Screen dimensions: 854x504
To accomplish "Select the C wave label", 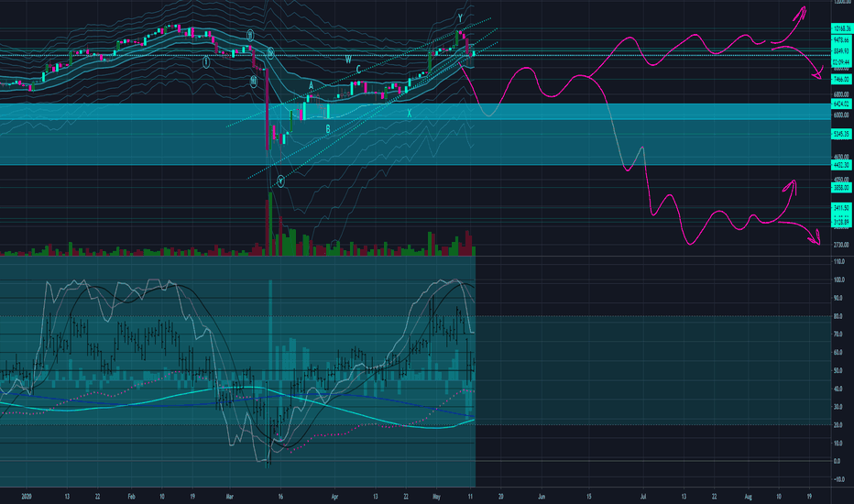I will pyautogui.click(x=358, y=70).
